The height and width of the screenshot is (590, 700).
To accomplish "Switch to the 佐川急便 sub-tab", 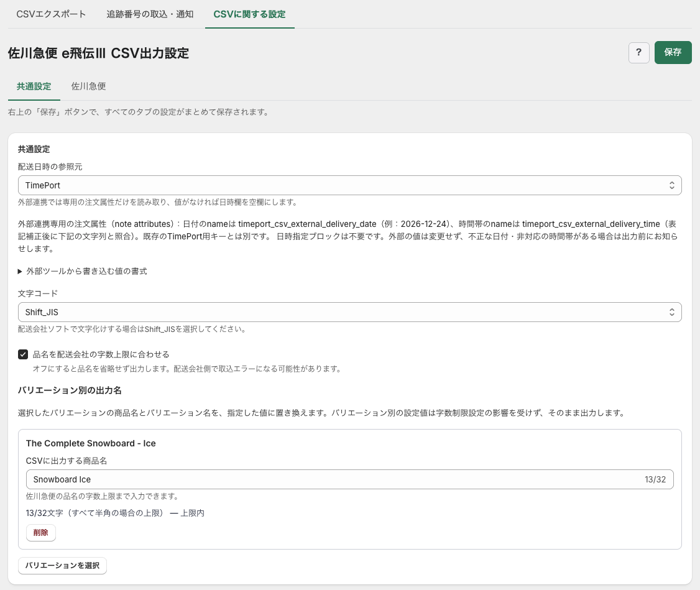I will [x=88, y=86].
